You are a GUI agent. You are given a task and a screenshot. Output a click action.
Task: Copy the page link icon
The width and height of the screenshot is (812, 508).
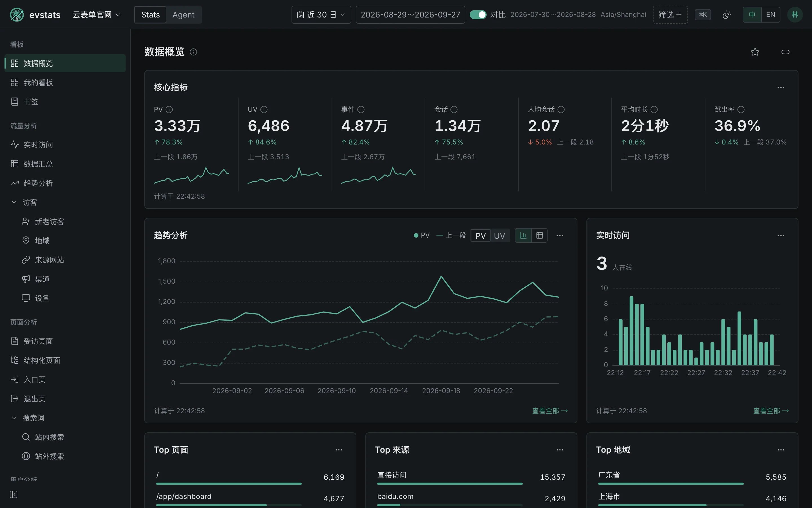click(785, 52)
